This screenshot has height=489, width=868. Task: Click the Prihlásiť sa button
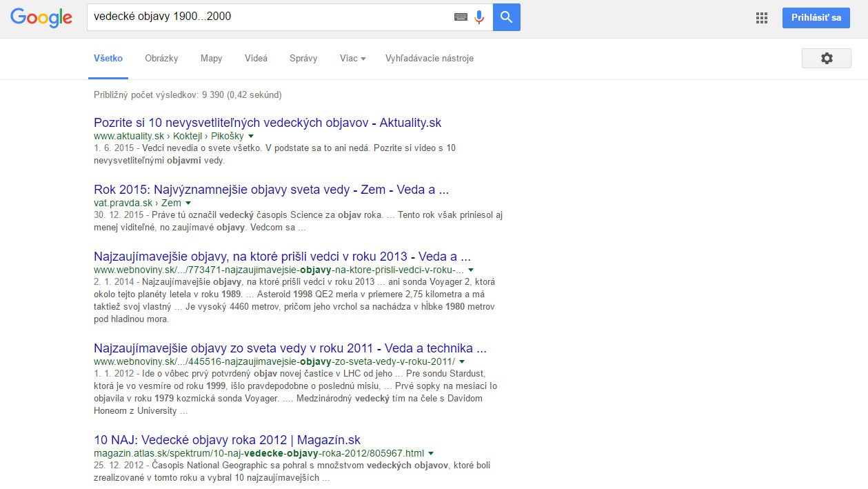tap(816, 18)
